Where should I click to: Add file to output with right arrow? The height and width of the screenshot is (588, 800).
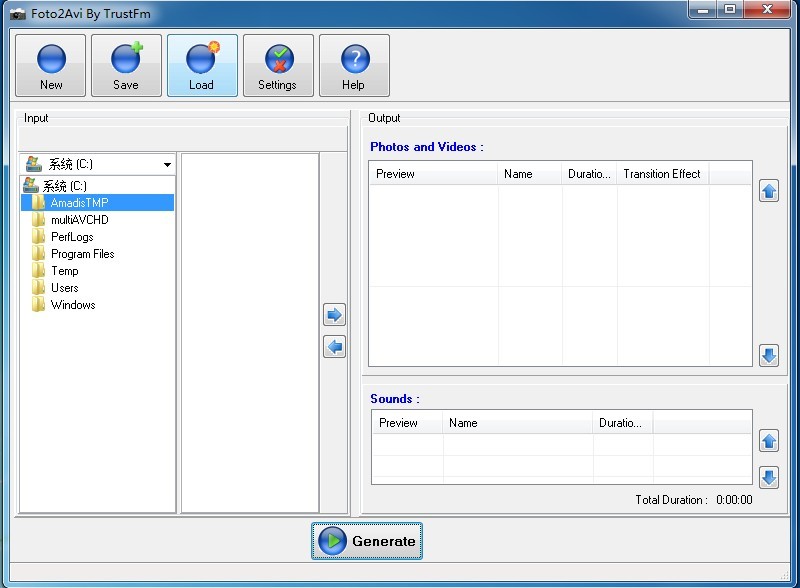point(335,315)
